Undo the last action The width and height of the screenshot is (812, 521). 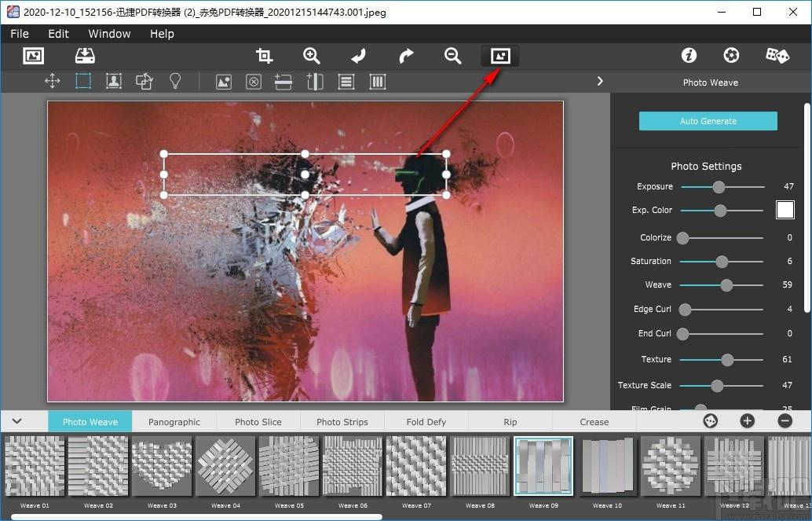click(358, 56)
